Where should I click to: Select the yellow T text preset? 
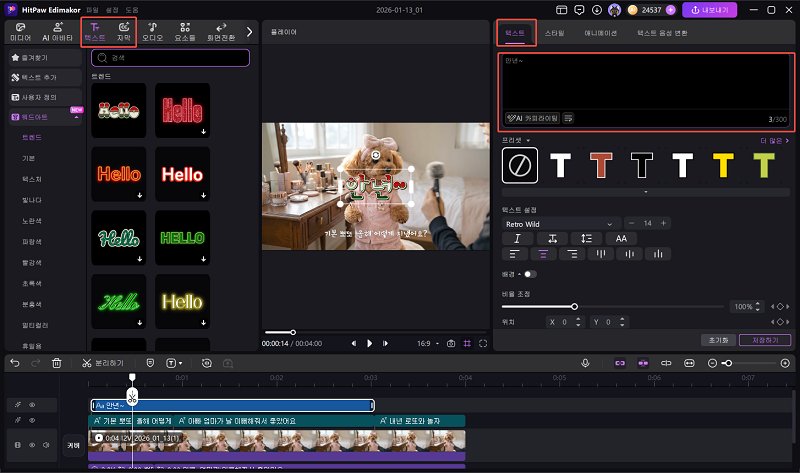coord(720,165)
